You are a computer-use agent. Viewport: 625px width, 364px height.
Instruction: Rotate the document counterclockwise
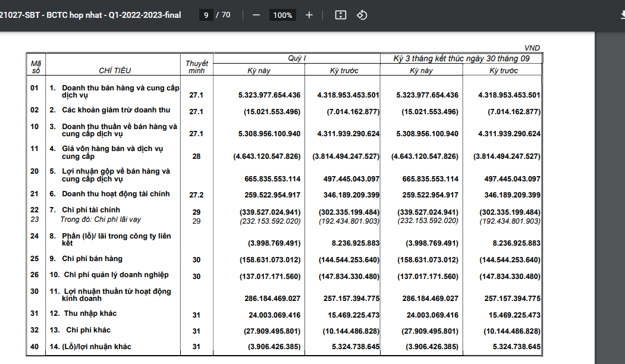(362, 15)
